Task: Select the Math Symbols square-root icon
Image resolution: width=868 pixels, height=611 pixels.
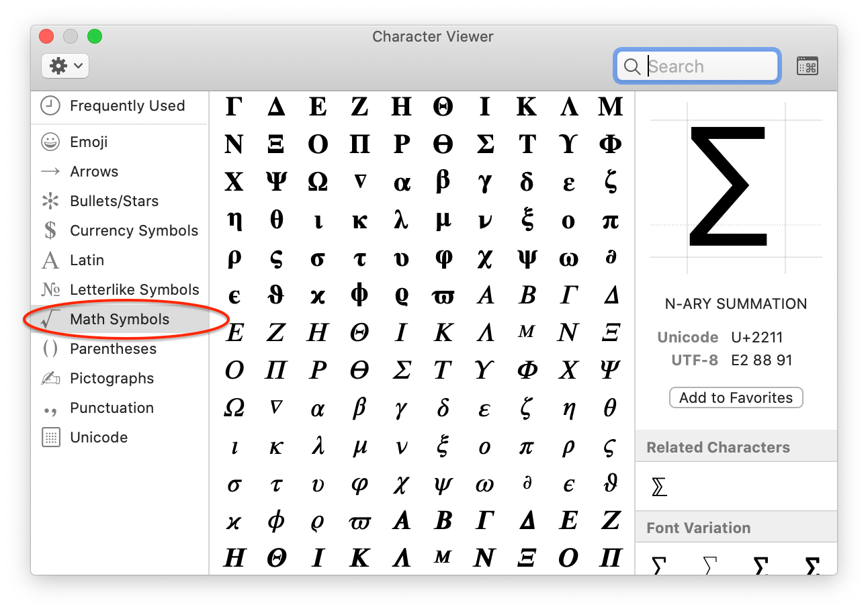Action: [x=50, y=319]
